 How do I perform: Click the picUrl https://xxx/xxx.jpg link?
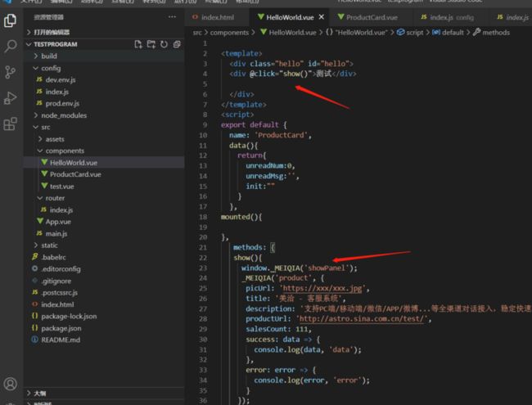322,288
